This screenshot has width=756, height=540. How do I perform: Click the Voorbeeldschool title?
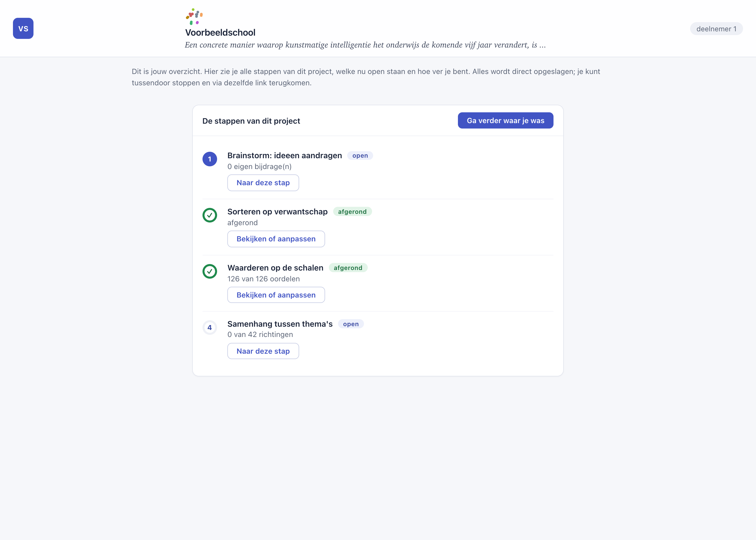pyautogui.click(x=220, y=33)
